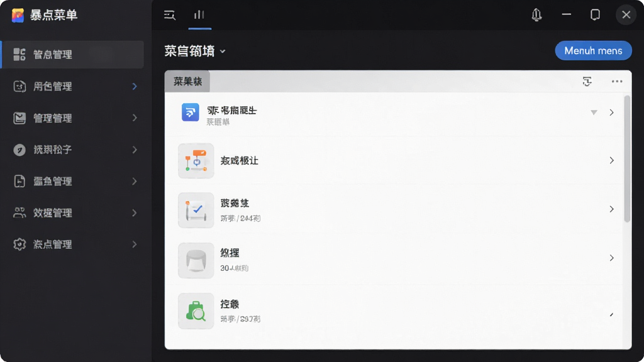Image resolution: width=644 pixels, height=362 pixels.
Task: Click the chevron on the flowchart row
Action: pyautogui.click(x=611, y=160)
